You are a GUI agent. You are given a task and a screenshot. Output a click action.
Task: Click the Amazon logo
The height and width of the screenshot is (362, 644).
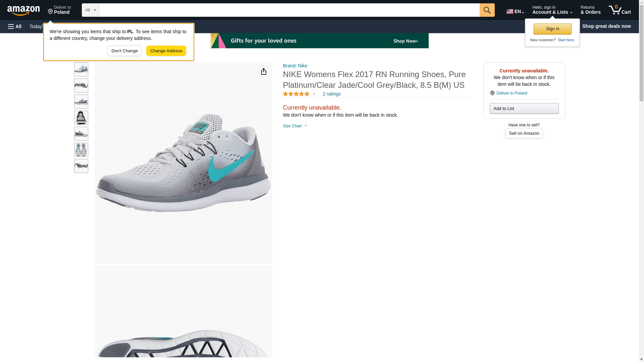[23, 10]
